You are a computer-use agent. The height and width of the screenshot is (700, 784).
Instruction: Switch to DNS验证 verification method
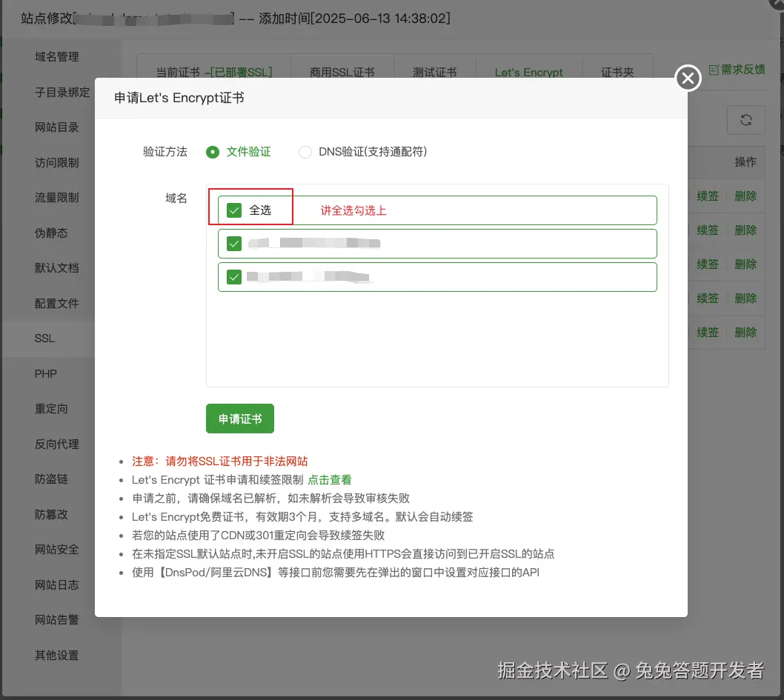click(x=305, y=152)
